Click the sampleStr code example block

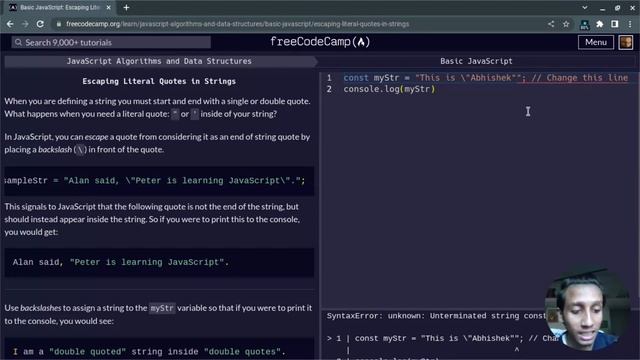point(159,180)
